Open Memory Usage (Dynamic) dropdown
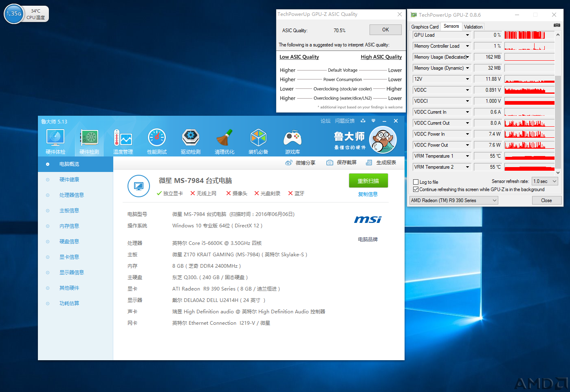 coord(467,68)
